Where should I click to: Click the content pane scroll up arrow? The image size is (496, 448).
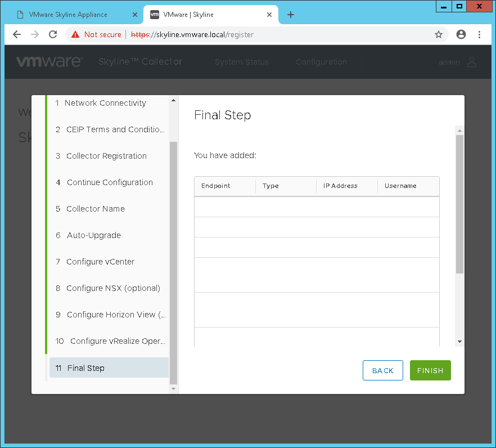pos(459,131)
